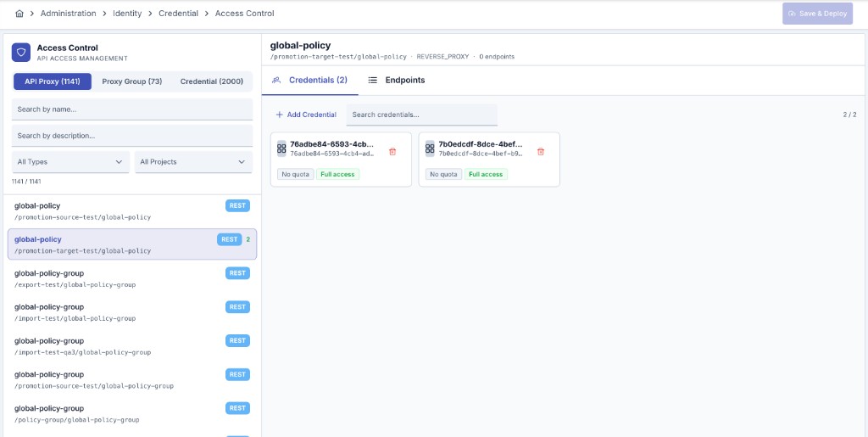Select global-policy-group under /export-test
The image size is (868, 437).
pyautogui.click(x=131, y=278)
